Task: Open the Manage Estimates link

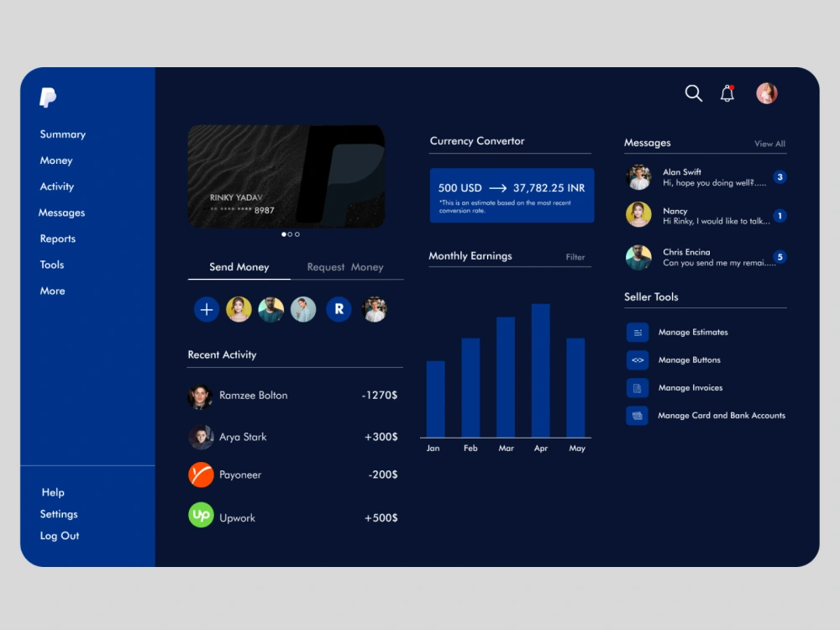Action: [693, 332]
